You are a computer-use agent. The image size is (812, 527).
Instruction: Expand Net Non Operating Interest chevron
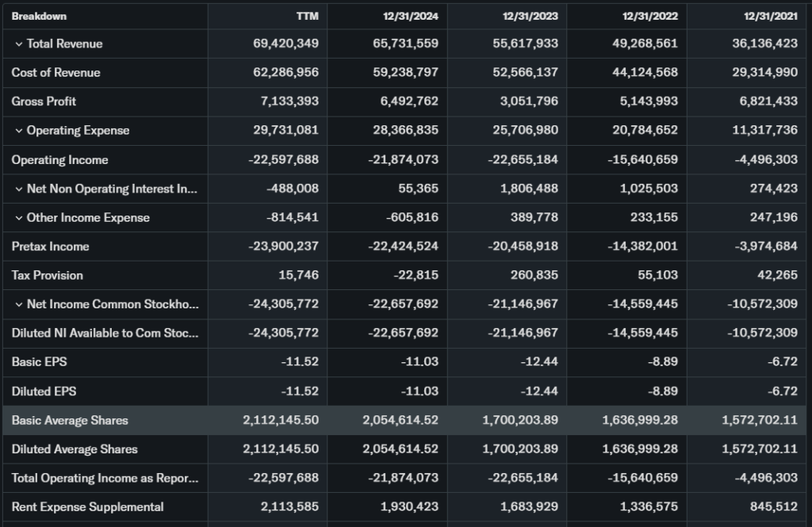(x=18, y=189)
